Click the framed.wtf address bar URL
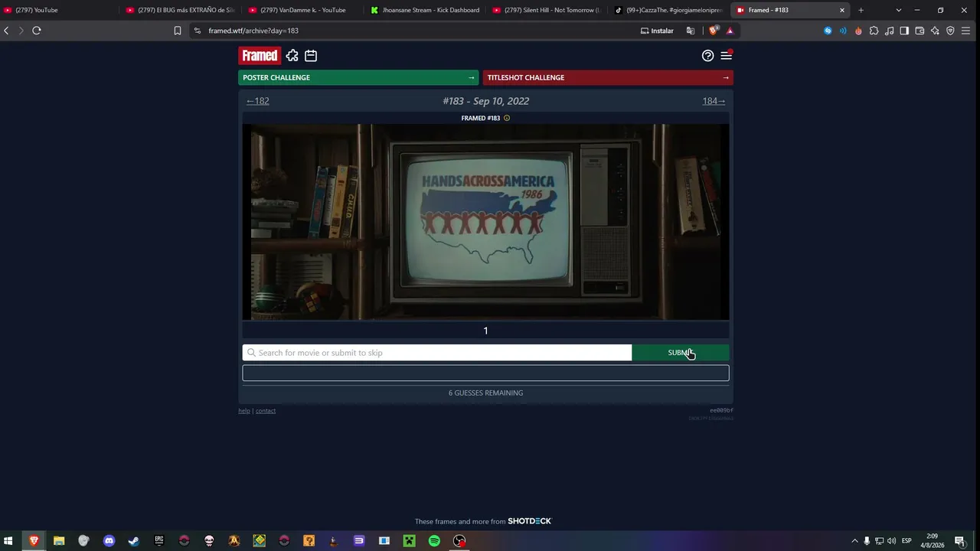The height and width of the screenshot is (551, 980). pos(253,31)
